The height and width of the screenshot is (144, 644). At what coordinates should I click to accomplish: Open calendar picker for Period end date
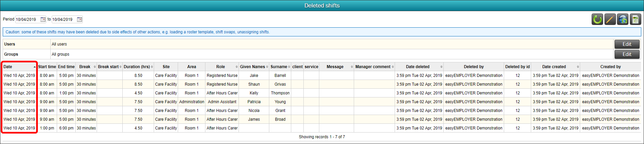[x=79, y=20]
